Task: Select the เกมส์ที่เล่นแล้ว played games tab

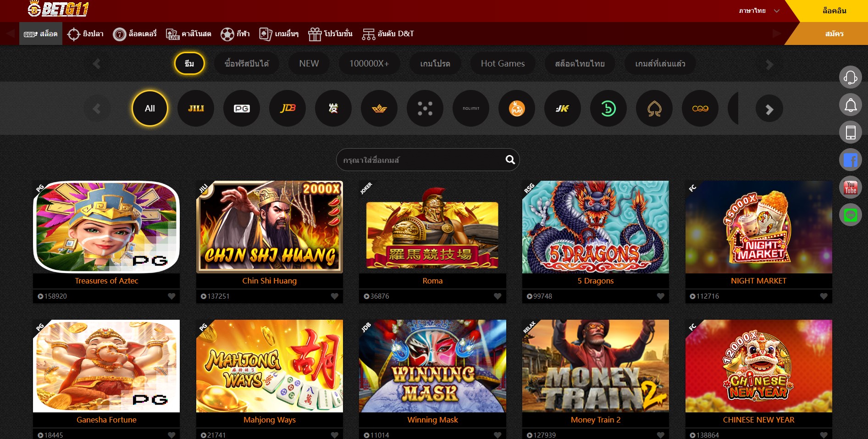Action: click(x=660, y=64)
